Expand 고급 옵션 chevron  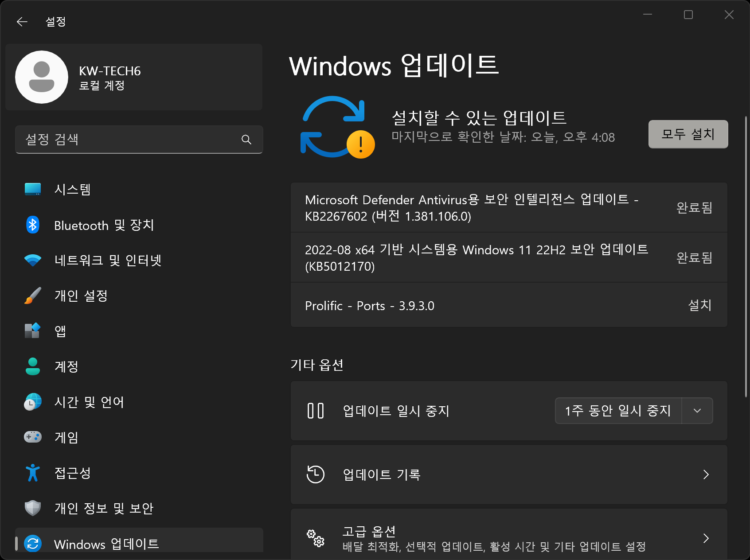click(706, 538)
